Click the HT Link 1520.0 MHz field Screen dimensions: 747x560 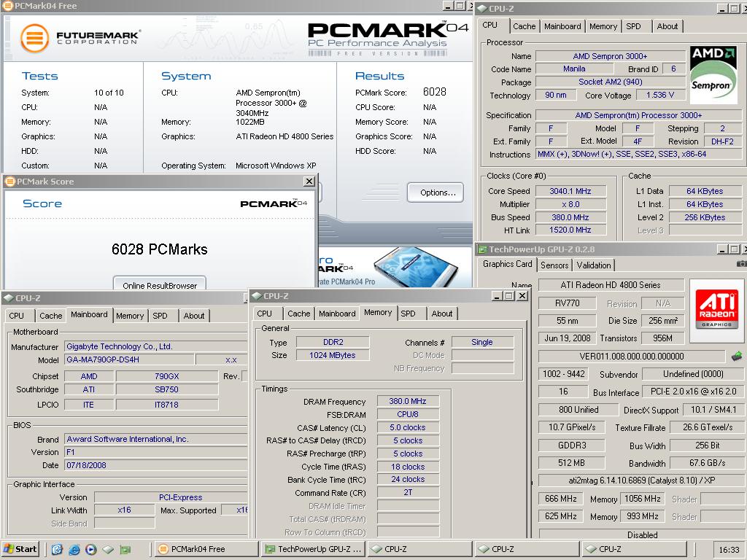(x=570, y=230)
